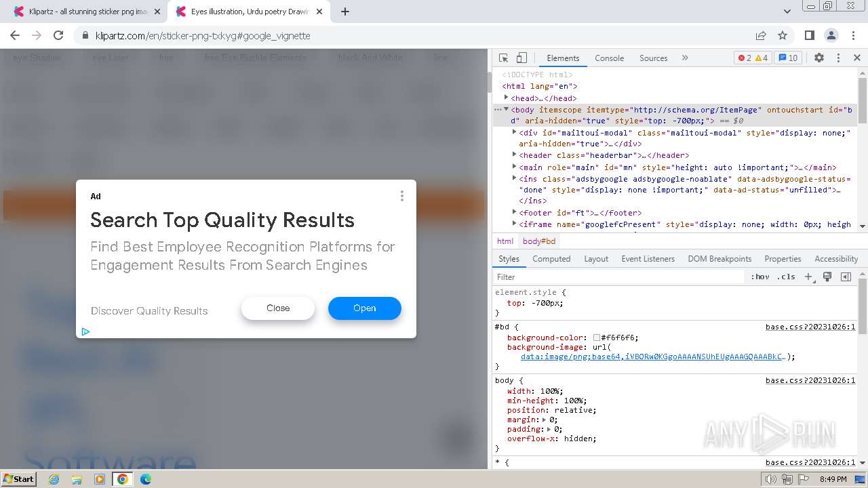The image size is (868, 488).
Task: Open the Event Listeners tab
Action: tap(648, 259)
